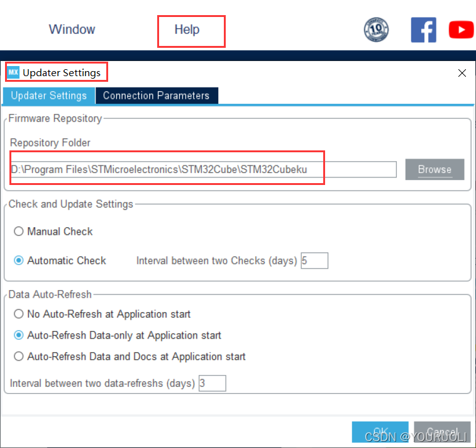Open the YouTube icon link
The width and height of the screenshot is (476, 448).
click(x=462, y=30)
